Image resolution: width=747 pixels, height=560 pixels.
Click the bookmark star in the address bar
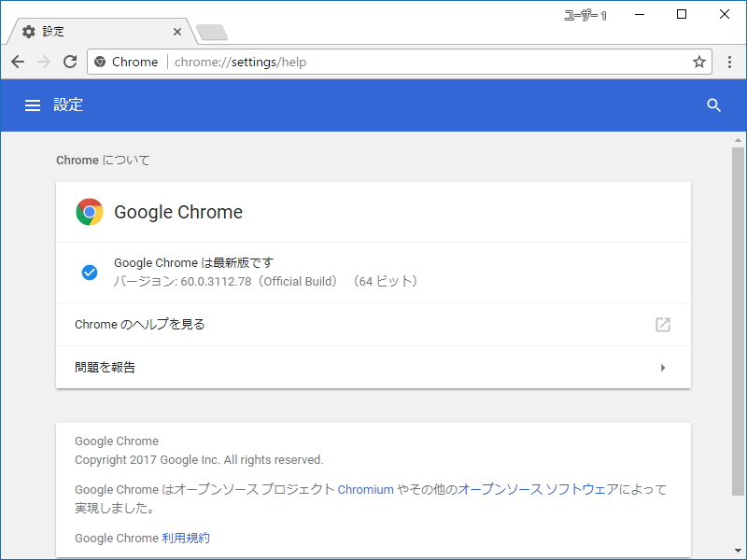tap(699, 62)
